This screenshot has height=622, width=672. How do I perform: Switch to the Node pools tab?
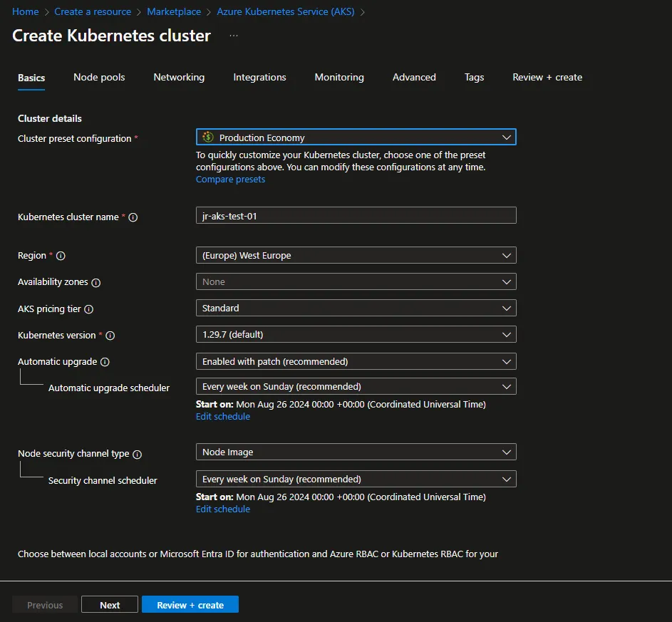coord(99,77)
